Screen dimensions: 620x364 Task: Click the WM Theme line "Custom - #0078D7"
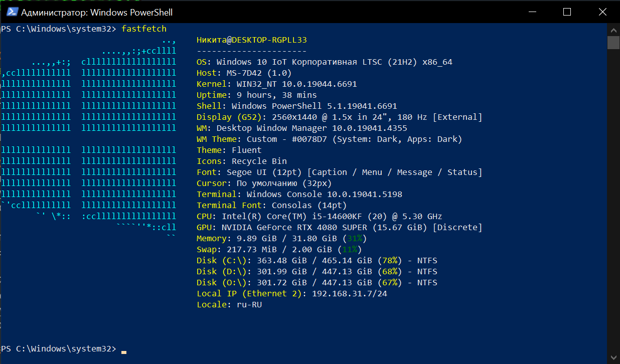[x=330, y=139]
